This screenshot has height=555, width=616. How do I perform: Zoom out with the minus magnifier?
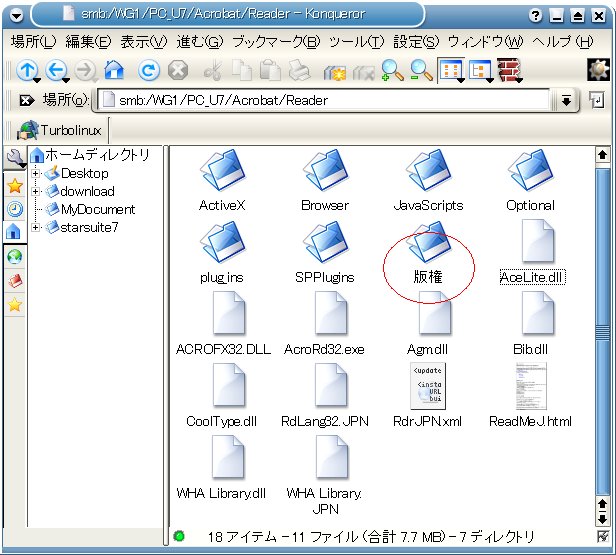tap(421, 71)
